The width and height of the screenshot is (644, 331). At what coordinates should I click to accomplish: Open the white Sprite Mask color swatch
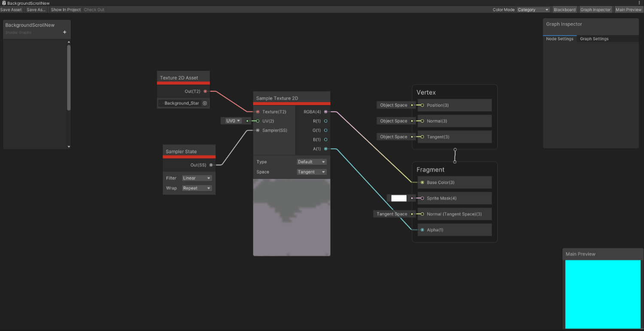[399, 198]
